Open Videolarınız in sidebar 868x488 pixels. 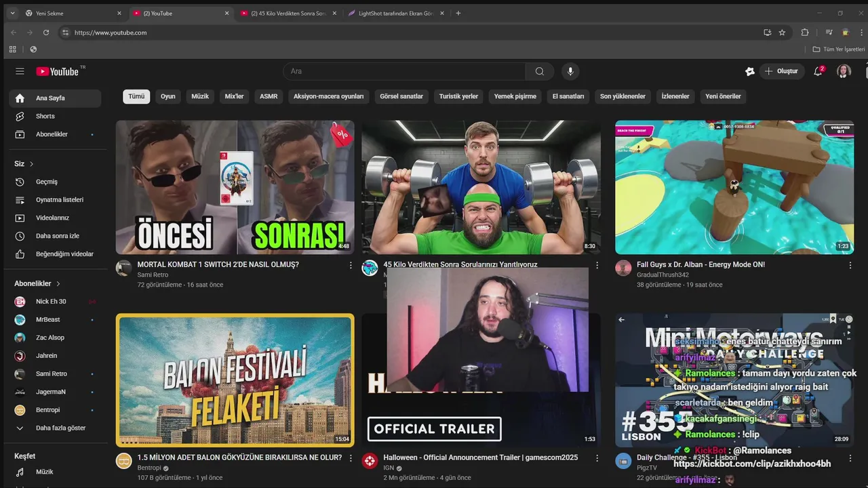(55, 218)
